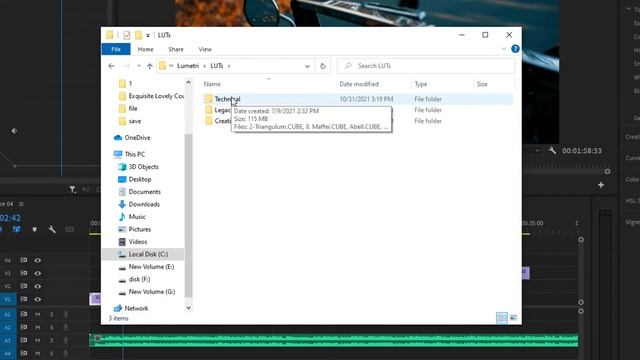
Task: Open sequence panel menu beside sequence 04
Action: coord(21,204)
